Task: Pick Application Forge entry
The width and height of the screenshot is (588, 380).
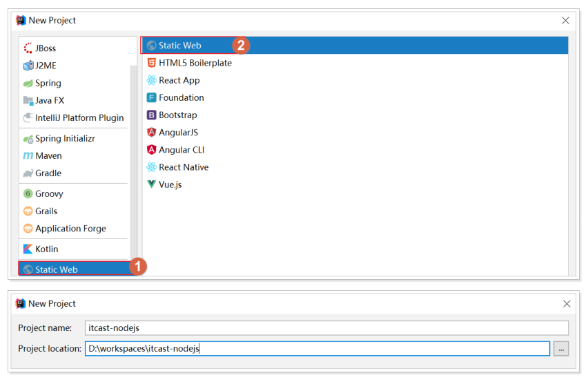Action: tap(75, 228)
